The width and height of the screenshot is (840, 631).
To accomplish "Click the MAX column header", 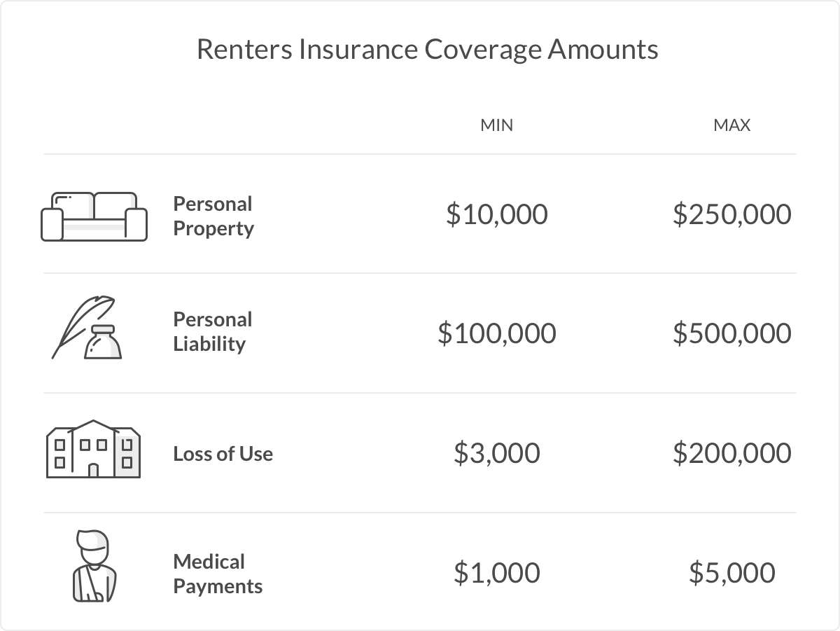I will pyautogui.click(x=731, y=125).
